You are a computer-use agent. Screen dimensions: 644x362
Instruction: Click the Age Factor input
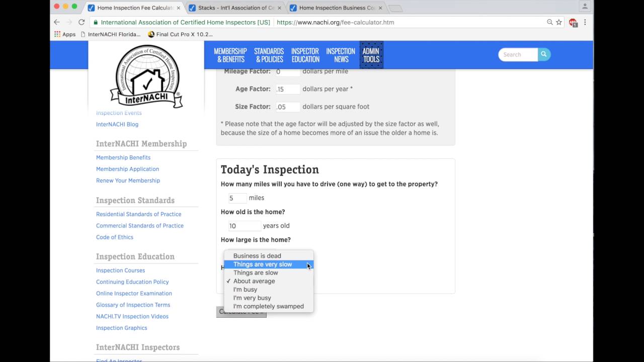pos(288,89)
